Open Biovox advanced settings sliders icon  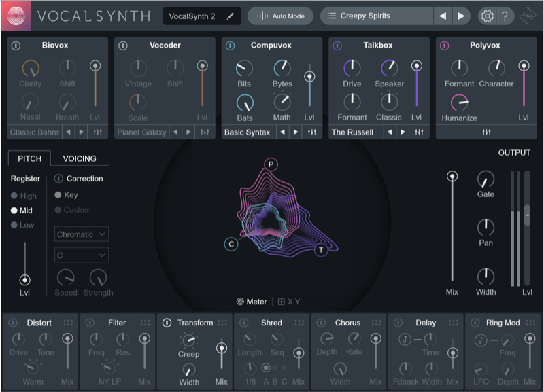point(97,132)
